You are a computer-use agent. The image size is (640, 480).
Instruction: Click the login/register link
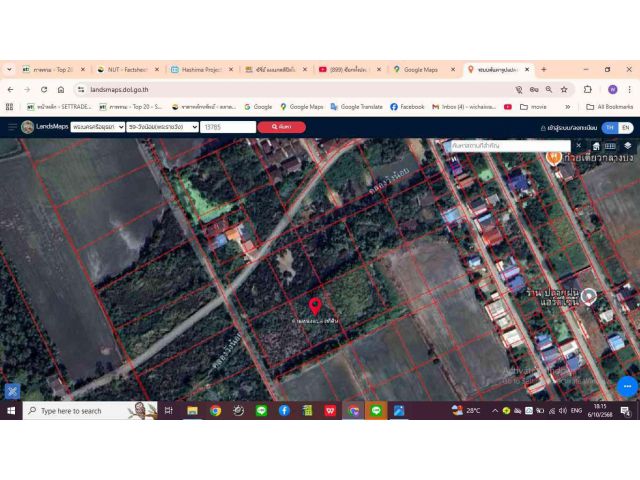(565, 128)
